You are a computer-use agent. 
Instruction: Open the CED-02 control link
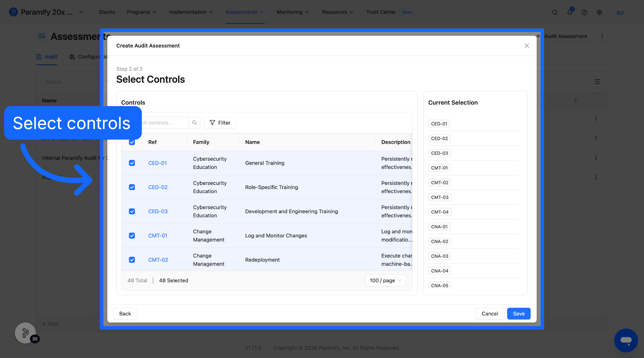[x=158, y=187]
